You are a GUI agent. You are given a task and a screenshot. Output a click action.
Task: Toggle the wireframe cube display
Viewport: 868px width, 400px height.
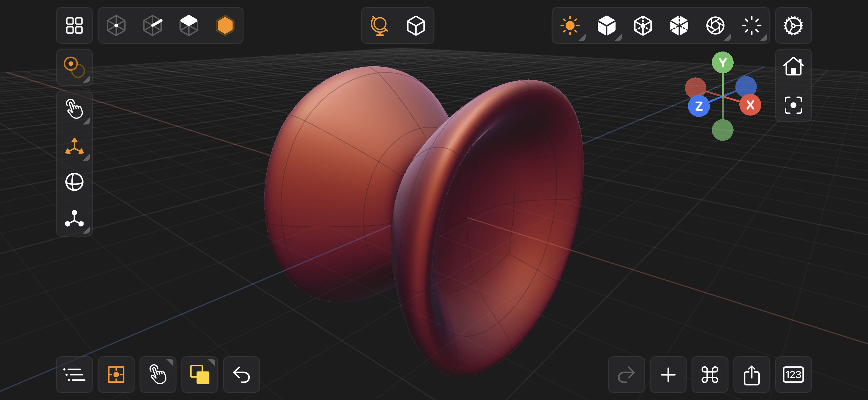pyautogui.click(x=643, y=26)
